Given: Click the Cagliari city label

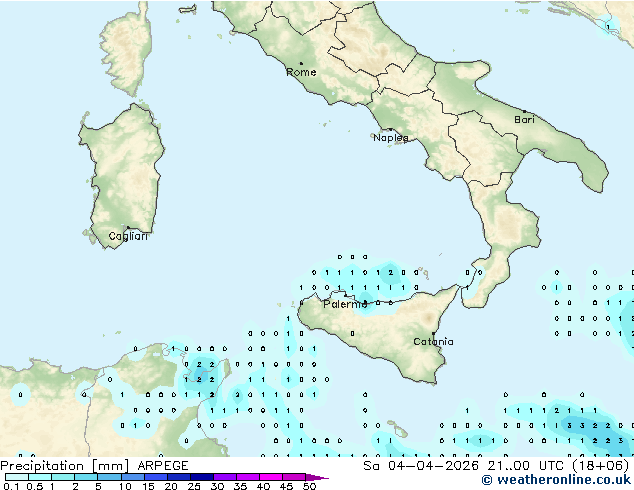Looking at the screenshot, I should tap(128, 236).
